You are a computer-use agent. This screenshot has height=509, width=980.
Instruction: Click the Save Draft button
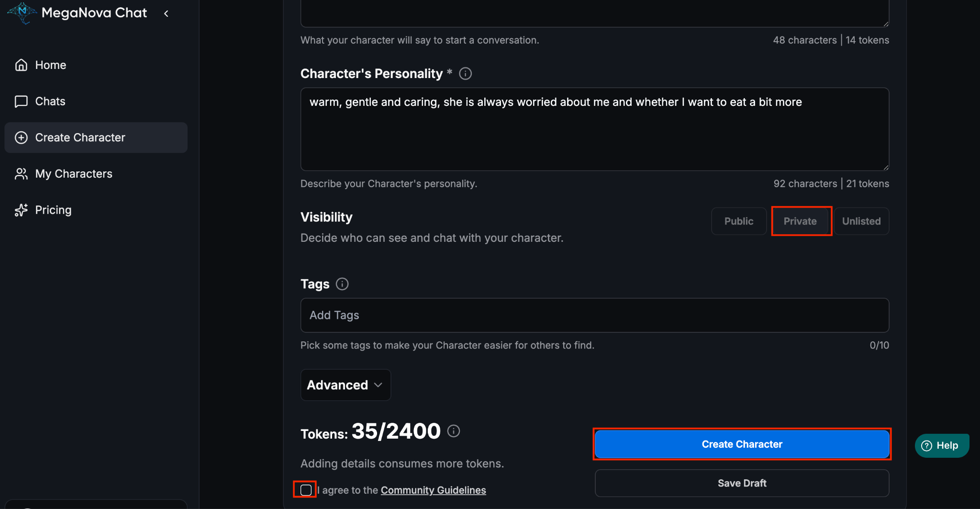click(x=742, y=483)
